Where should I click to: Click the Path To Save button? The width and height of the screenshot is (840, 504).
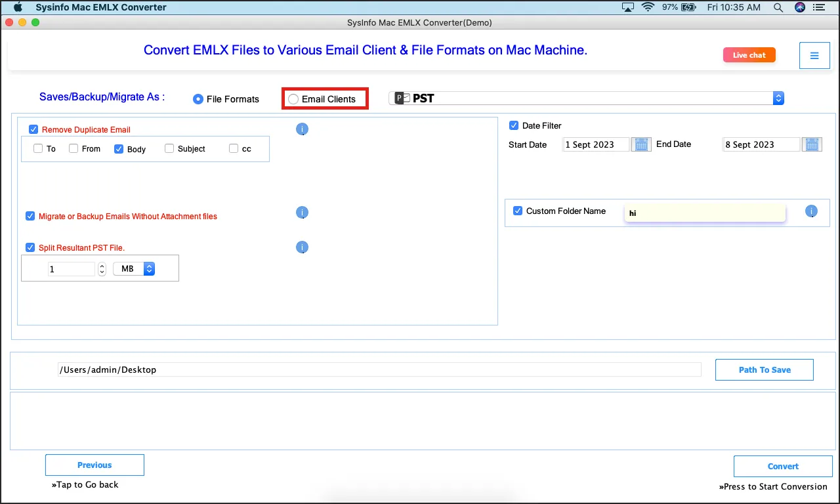765,369
